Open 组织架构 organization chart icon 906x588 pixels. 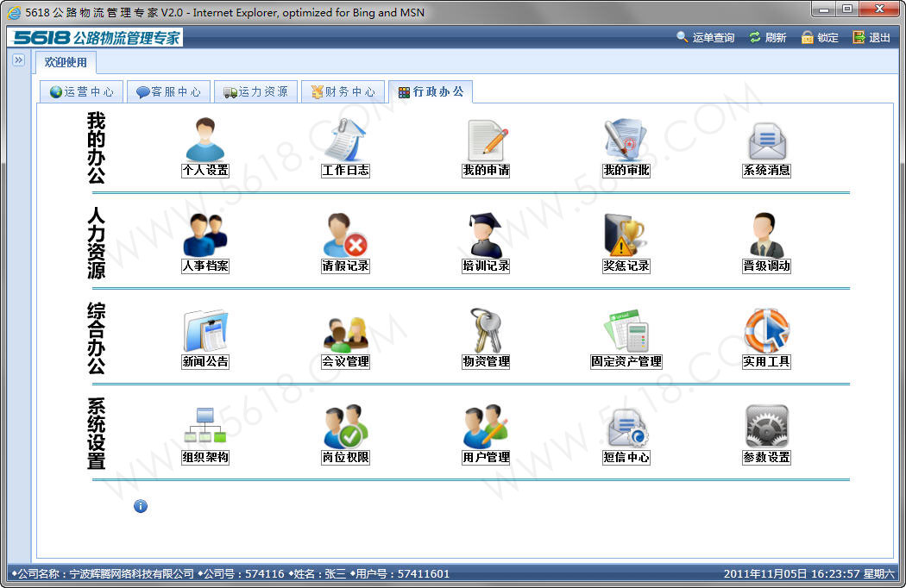click(x=205, y=427)
